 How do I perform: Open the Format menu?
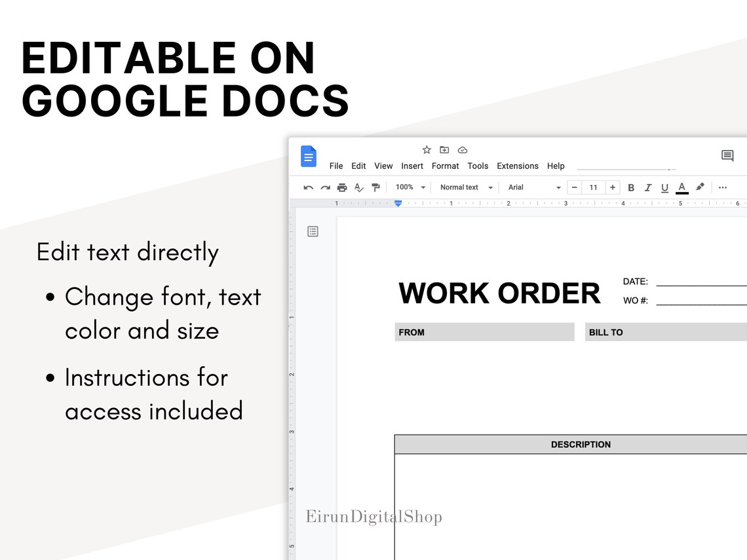tap(445, 166)
